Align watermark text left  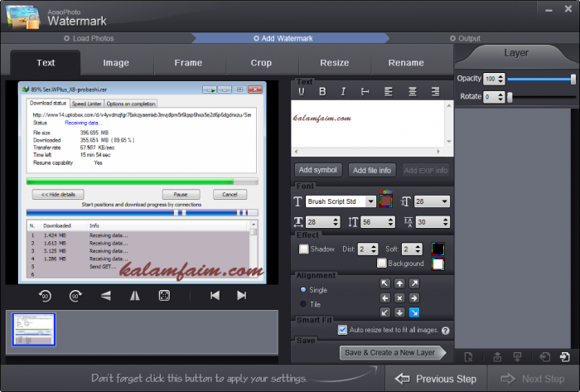(x=389, y=92)
